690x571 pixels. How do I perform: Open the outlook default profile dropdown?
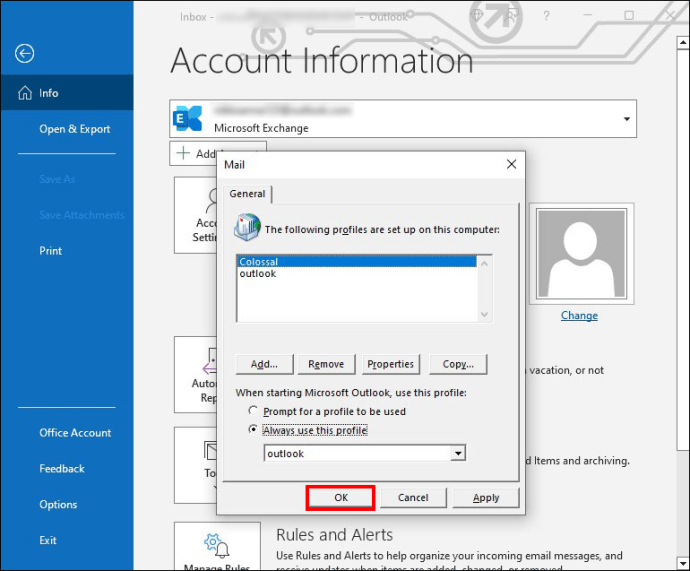(458, 453)
